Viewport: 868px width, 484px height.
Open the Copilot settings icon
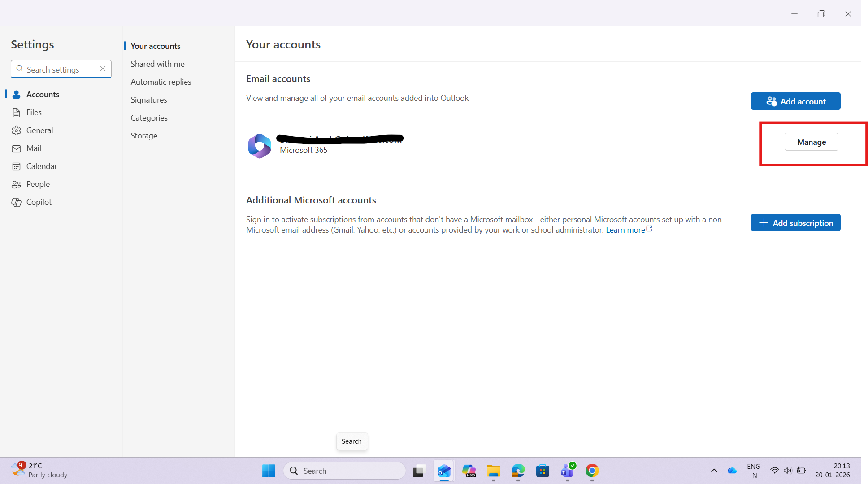point(17,202)
